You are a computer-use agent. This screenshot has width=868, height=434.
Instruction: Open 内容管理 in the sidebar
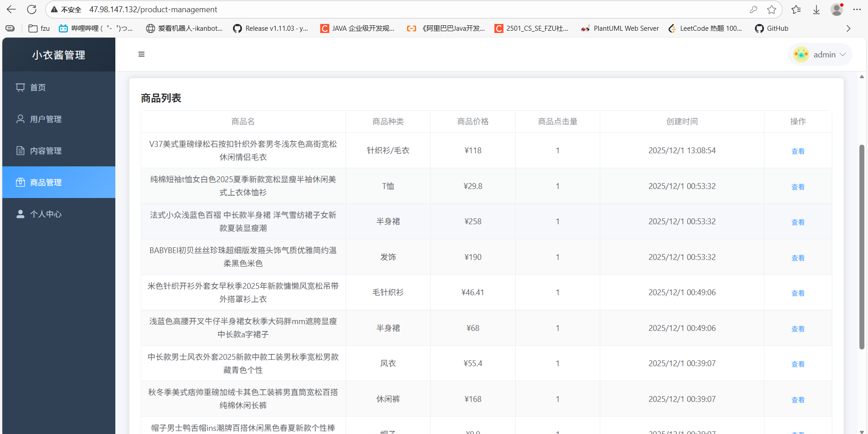click(x=59, y=151)
